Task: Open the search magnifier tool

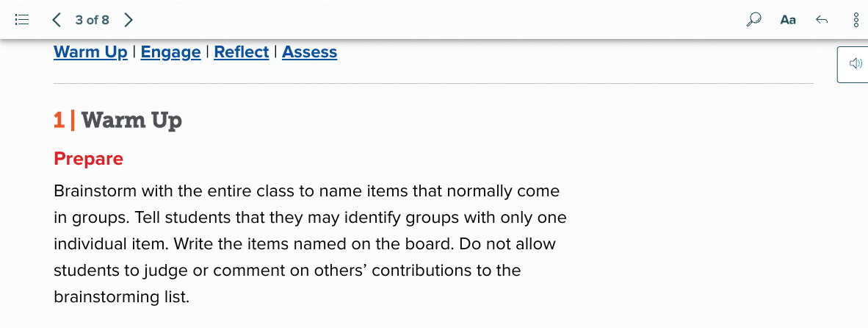Action: pyautogui.click(x=753, y=20)
